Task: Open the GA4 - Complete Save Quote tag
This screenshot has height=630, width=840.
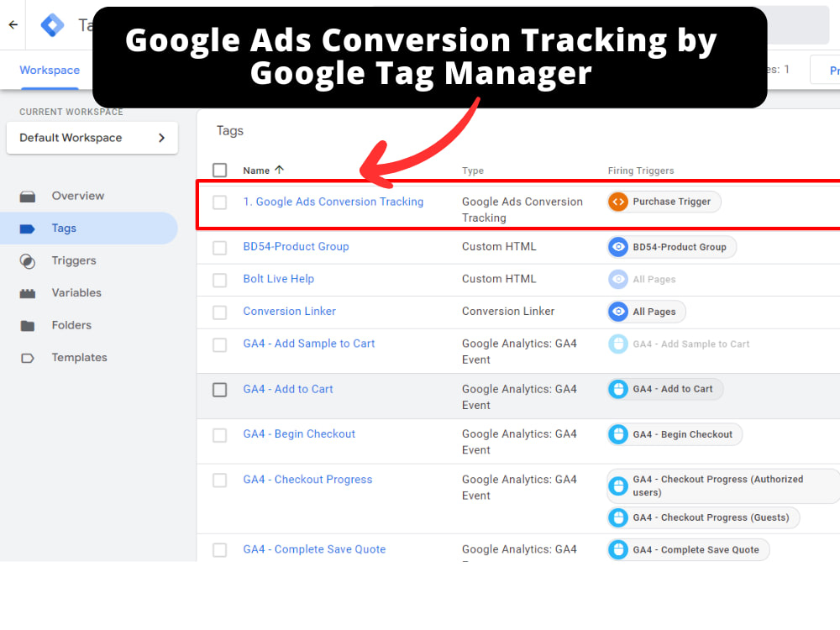Action: pyautogui.click(x=314, y=549)
